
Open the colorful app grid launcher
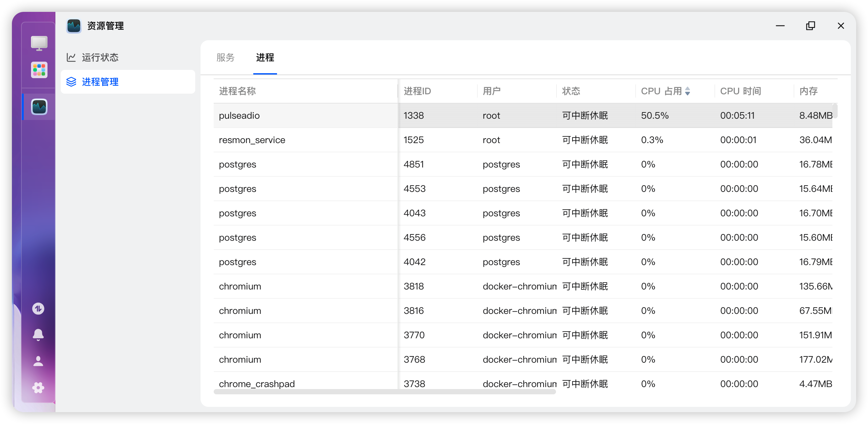[x=39, y=70]
